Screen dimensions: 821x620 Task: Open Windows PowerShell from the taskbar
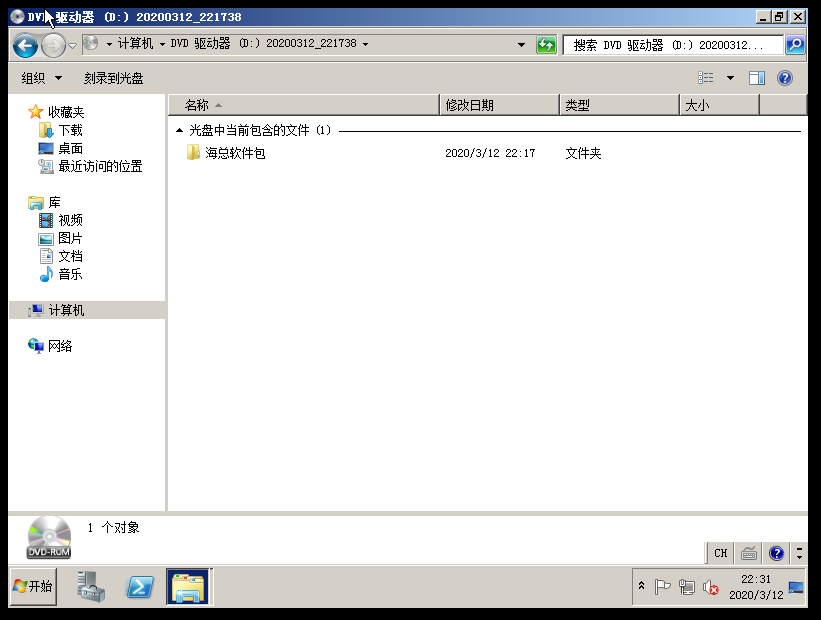(x=139, y=587)
